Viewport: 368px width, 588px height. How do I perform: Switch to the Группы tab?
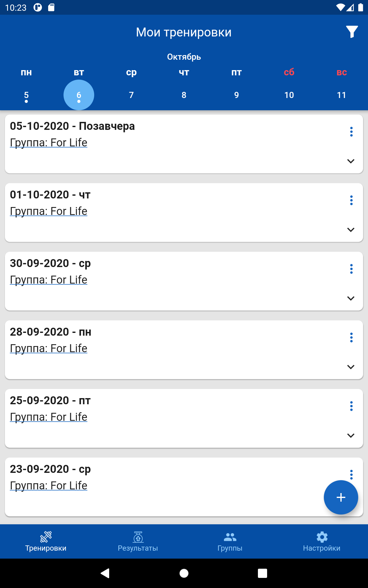(x=230, y=541)
